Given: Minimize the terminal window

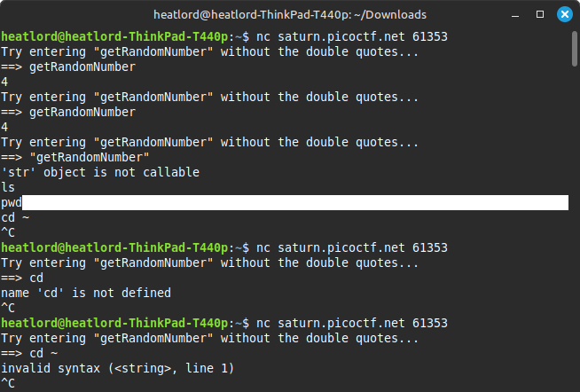Looking at the screenshot, I should (515, 15).
